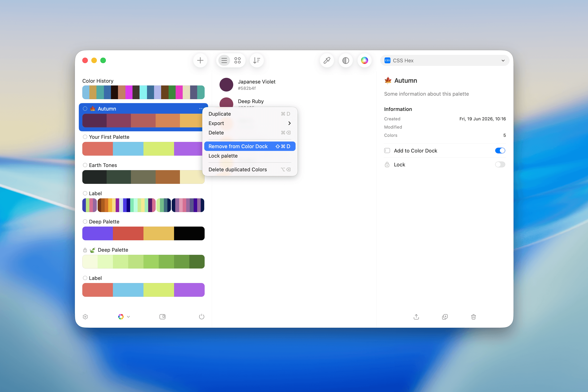Open the CSS Hex format dropdown

[445, 61]
